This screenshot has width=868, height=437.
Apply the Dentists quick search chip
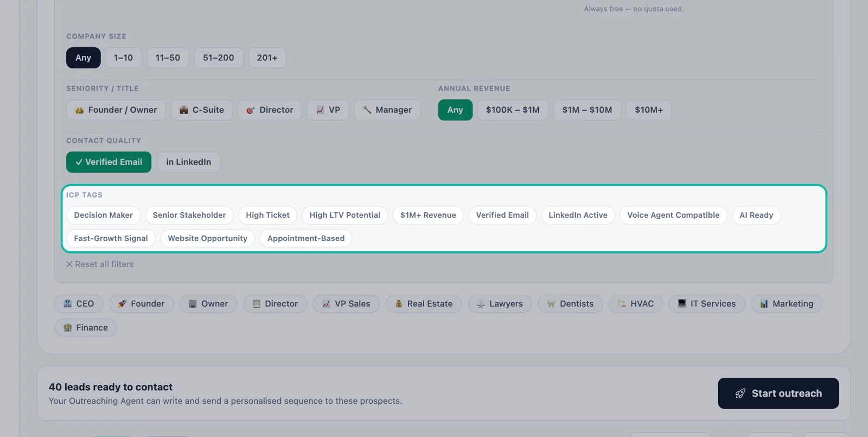(570, 303)
